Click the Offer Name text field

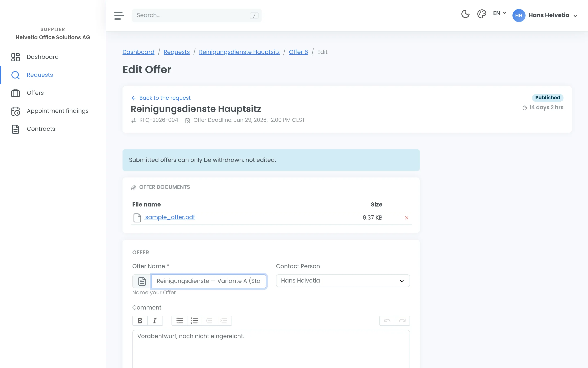[208, 281]
